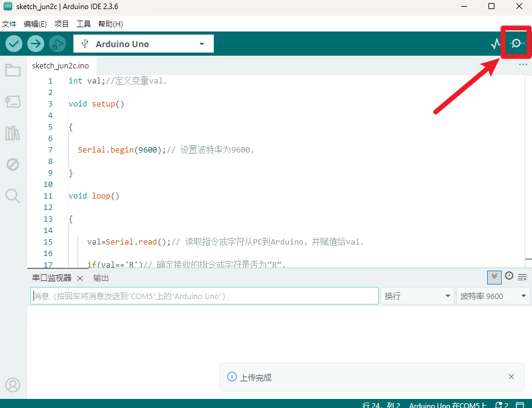This screenshot has height=408, width=532.
Task: Minimize the Arduino IDE window
Action: point(464,6)
